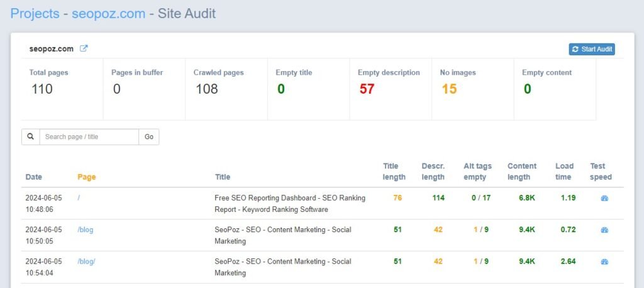Click content length value 6.8K
Screen dimensions: 644x288
point(526,197)
